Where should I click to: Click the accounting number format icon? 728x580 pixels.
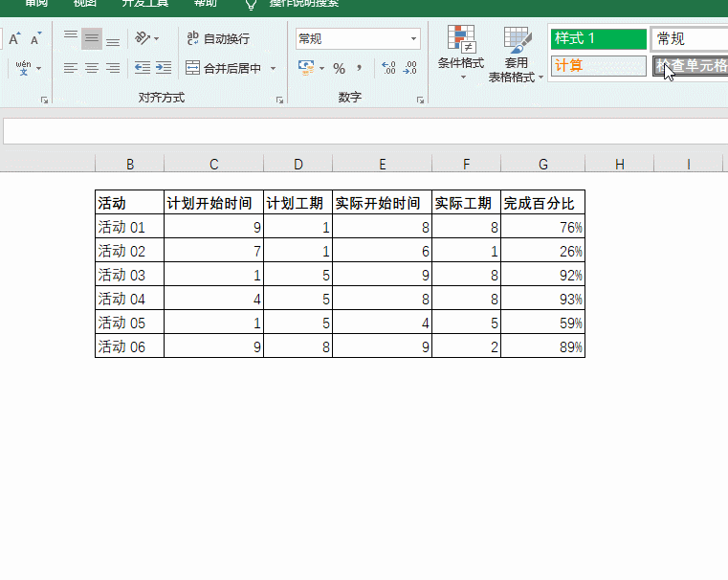coord(306,68)
